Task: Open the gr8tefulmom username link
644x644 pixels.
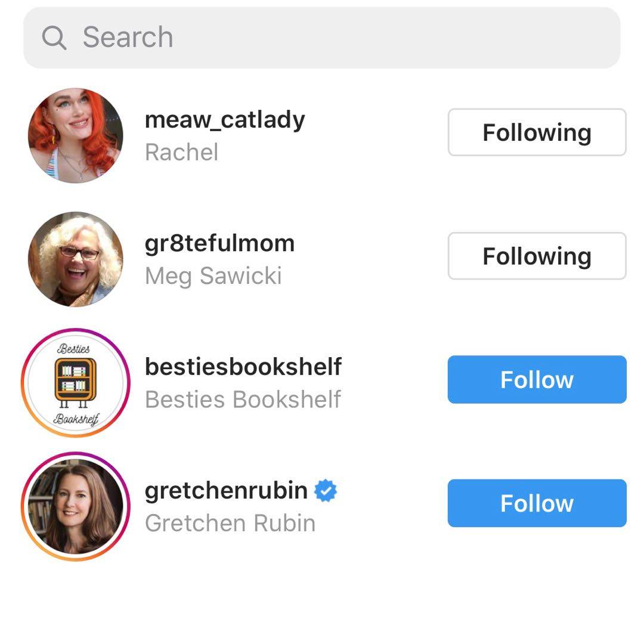Action: click(219, 243)
